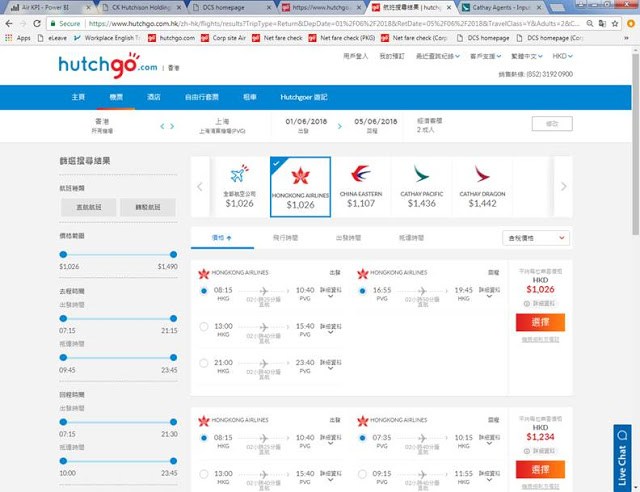Open the Net fare check (PKG) bookmark

(x=342, y=38)
